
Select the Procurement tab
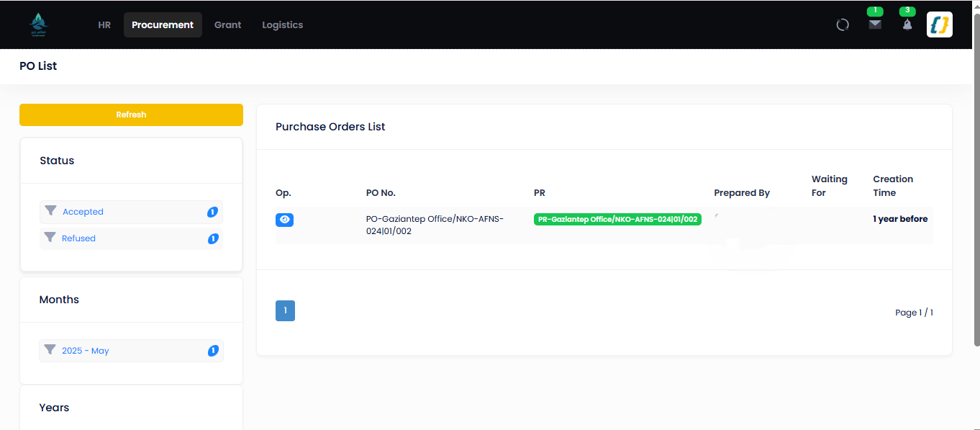tap(163, 24)
